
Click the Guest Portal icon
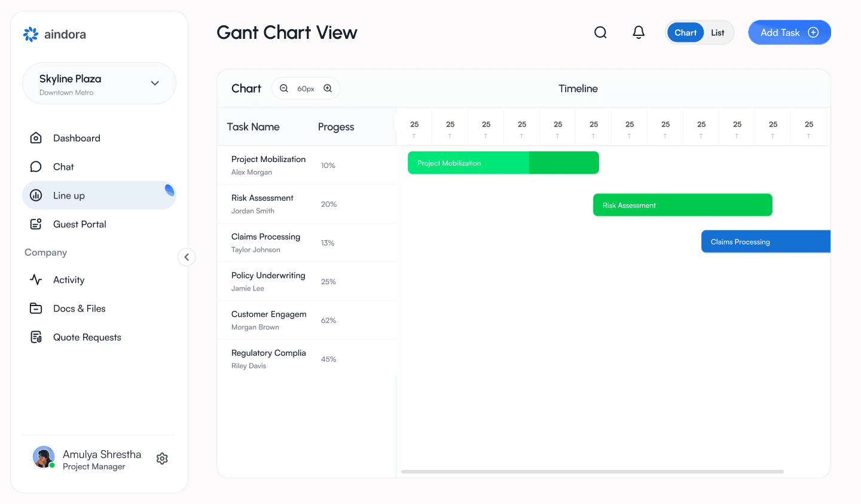(36, 224)
